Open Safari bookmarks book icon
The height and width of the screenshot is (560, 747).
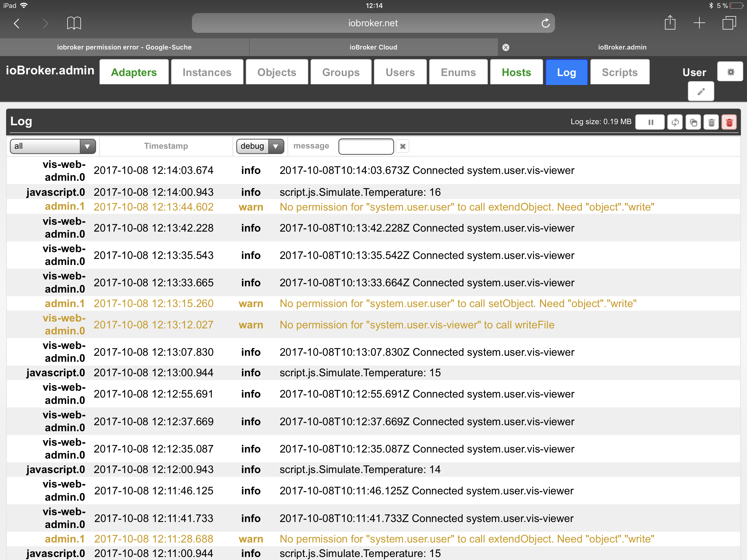tap(74, 23)
